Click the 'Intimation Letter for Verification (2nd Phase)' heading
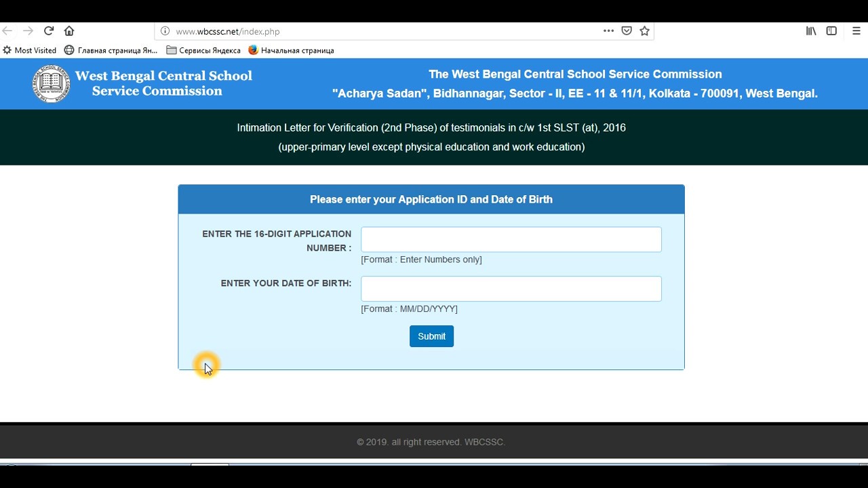 coord(431,127)
